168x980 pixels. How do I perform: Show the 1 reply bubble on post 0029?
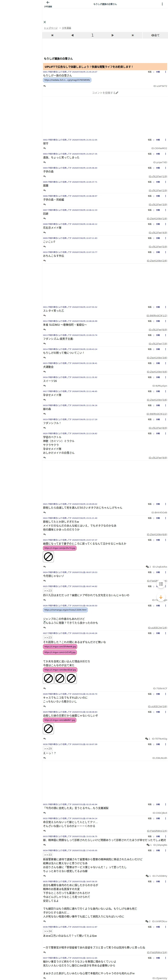(x=147, y=739)
